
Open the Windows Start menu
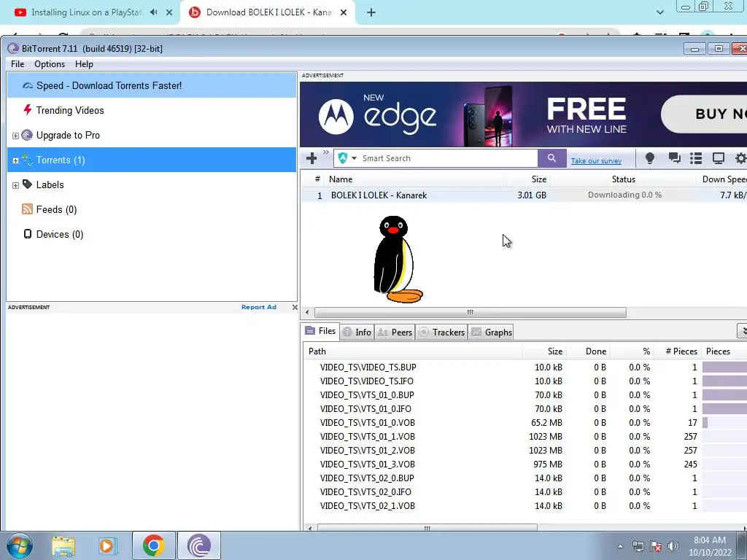coord(20,545)
